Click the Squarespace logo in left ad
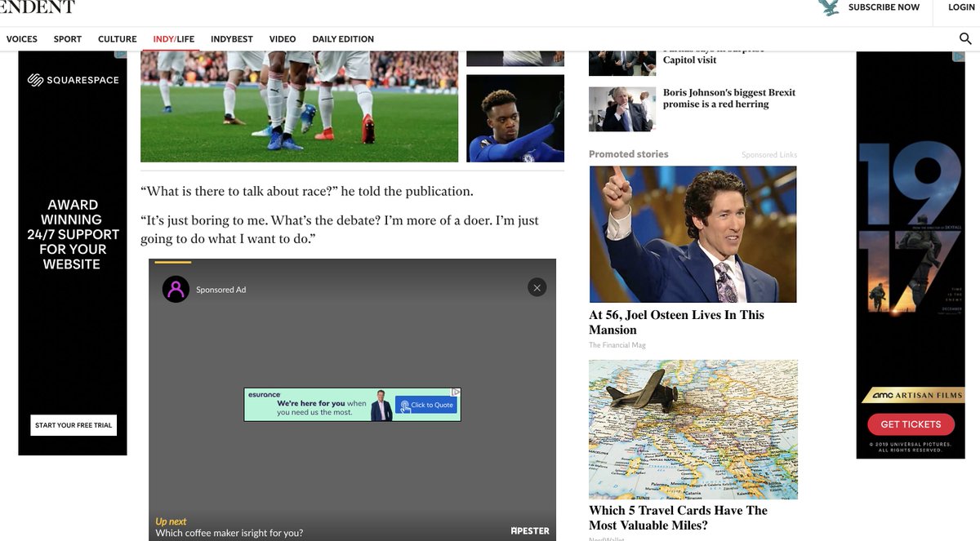 (x=73, y=80)
